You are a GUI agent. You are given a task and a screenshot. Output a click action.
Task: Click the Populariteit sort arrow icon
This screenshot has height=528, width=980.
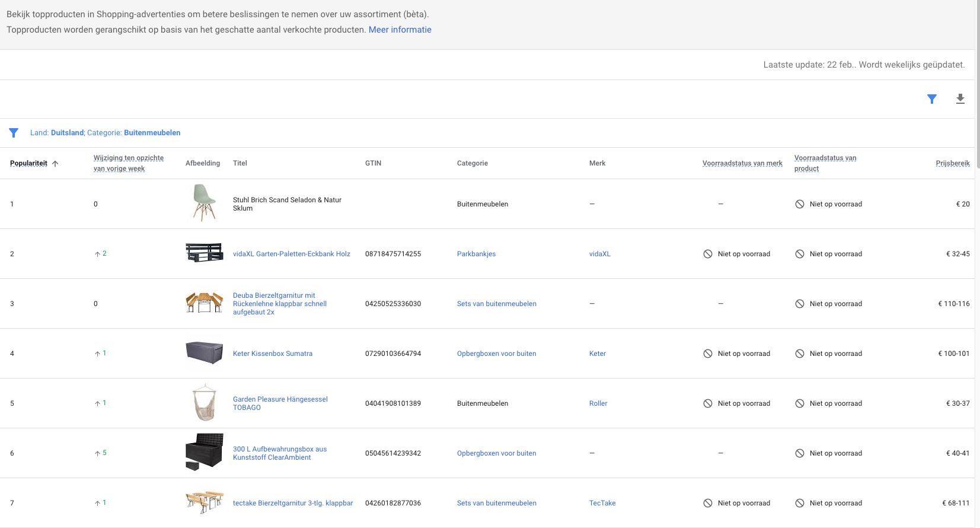(x=55, y=164)
